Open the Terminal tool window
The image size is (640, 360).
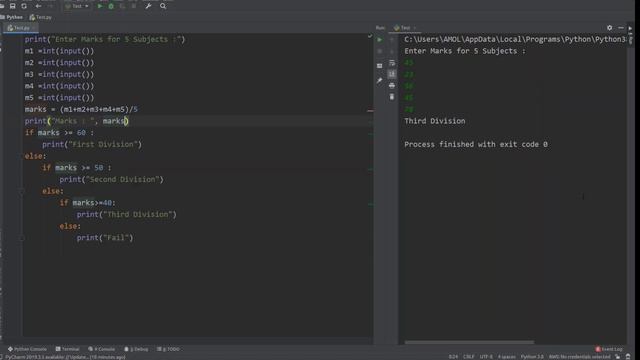[x=67, y=349]
